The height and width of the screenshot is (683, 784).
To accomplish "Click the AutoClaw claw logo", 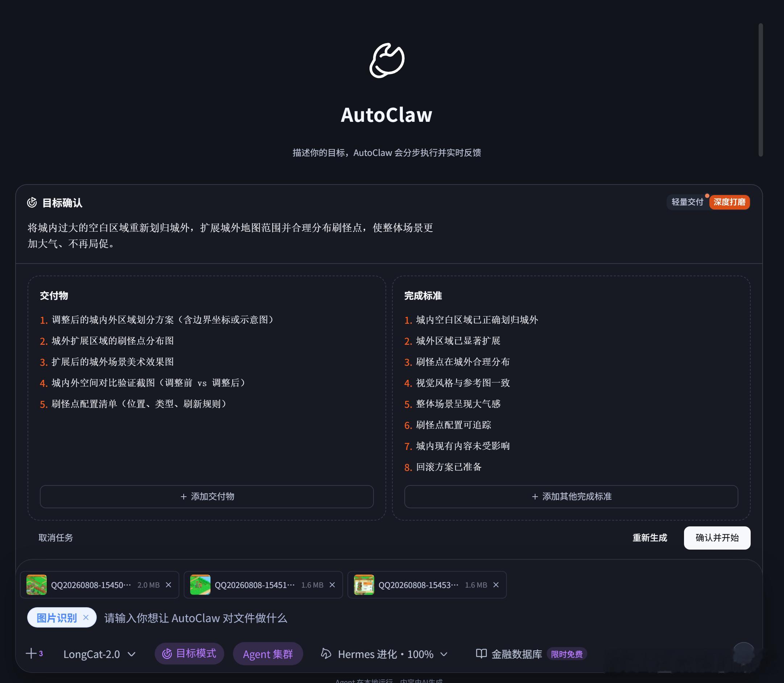I will 387,60.
